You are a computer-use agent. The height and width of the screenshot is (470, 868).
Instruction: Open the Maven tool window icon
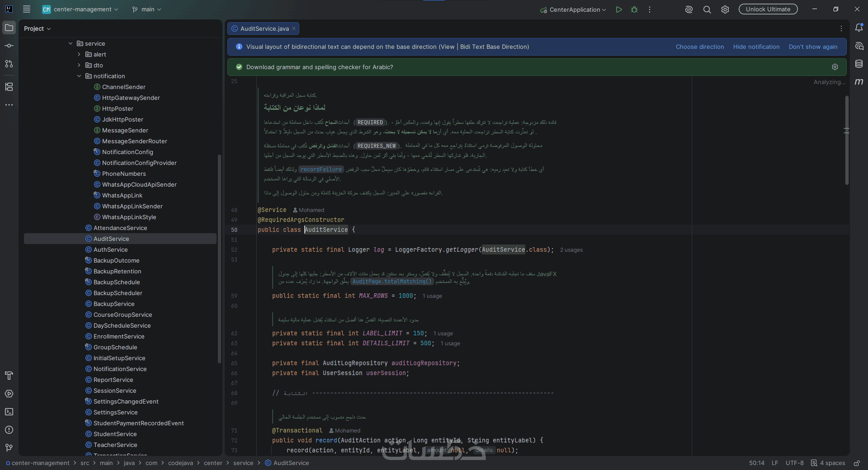859,82
